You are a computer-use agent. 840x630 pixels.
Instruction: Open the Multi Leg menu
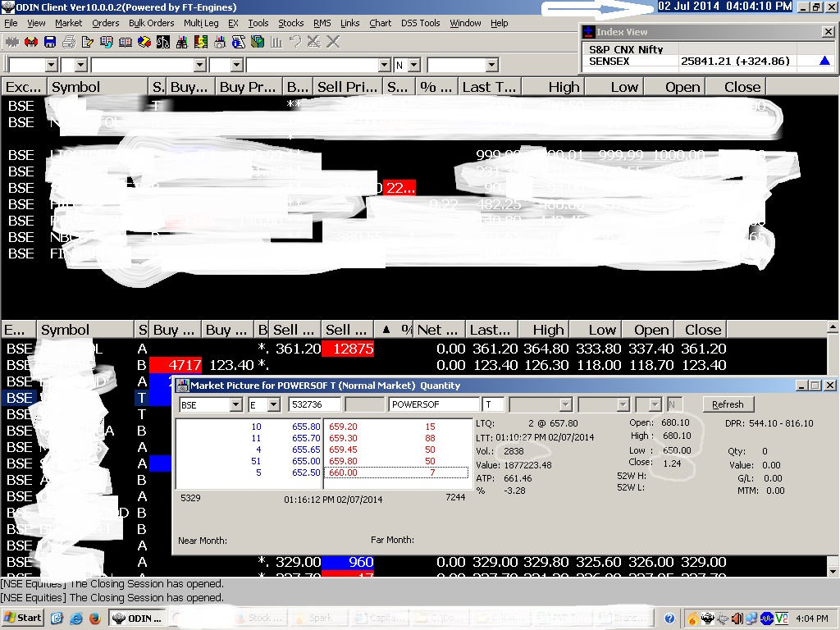click(201, 23)
